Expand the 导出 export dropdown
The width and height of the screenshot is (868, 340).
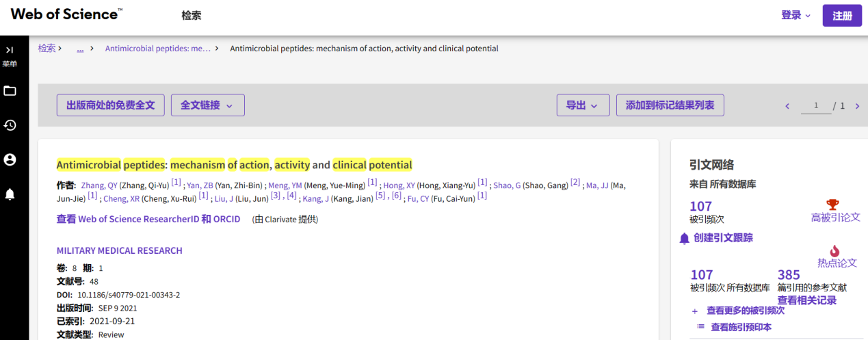point(582,105)
